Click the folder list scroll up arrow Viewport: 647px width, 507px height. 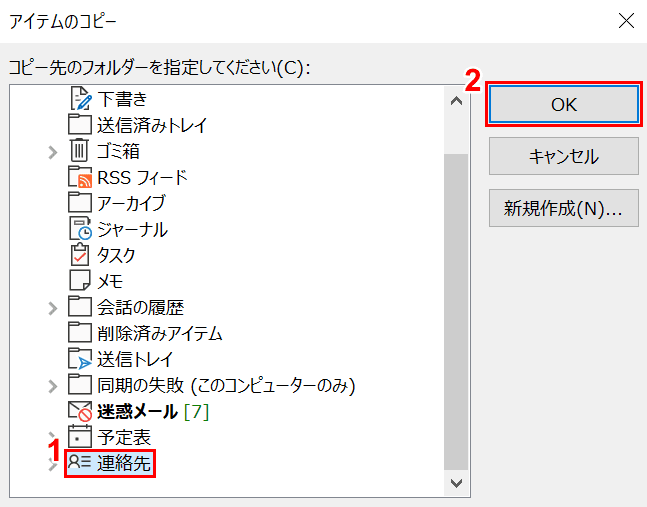point(456,101)
